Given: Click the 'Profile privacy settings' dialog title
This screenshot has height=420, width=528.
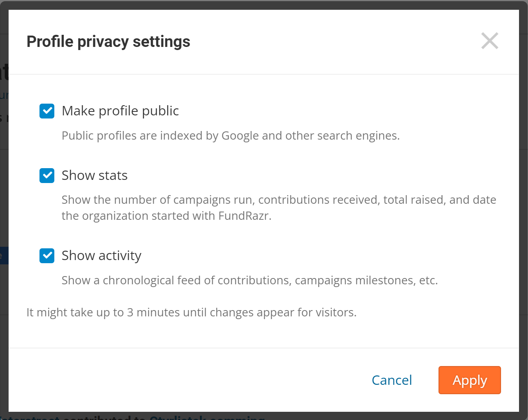Looking at the screenshot, I should point(108,42).
